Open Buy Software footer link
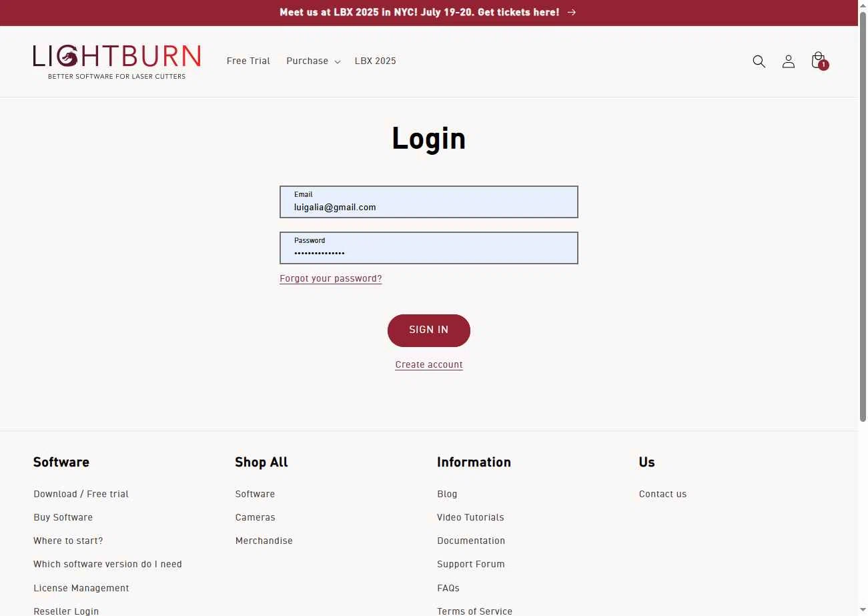Screen dimensions: 868x616 pyautogui.click(x=63, y=517)
